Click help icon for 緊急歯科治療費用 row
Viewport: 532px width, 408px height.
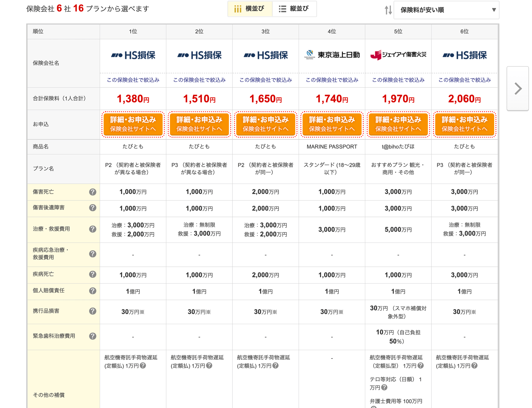pyautogui.click(x=93, y=336)
